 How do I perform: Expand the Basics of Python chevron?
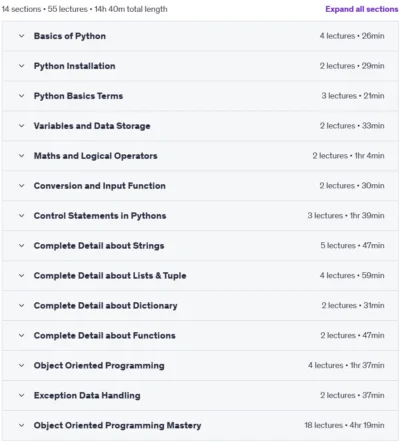(x=21, y=36)
